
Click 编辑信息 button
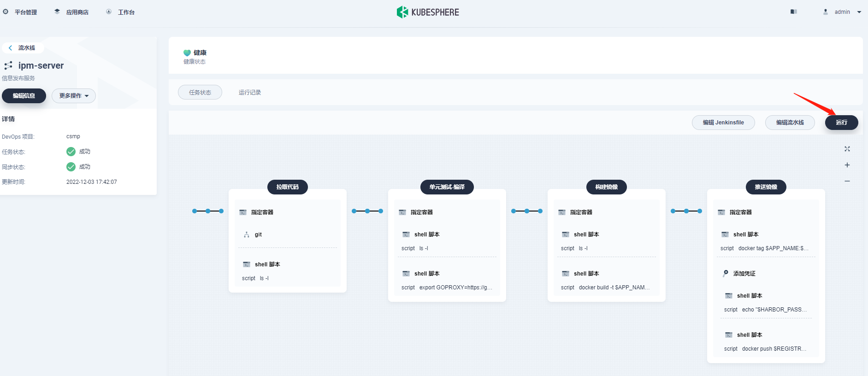24,96
